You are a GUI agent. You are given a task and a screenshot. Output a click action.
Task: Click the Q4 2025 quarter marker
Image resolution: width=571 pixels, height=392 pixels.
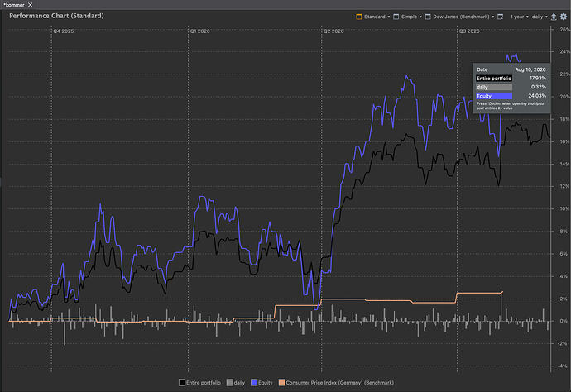[64, 31]
